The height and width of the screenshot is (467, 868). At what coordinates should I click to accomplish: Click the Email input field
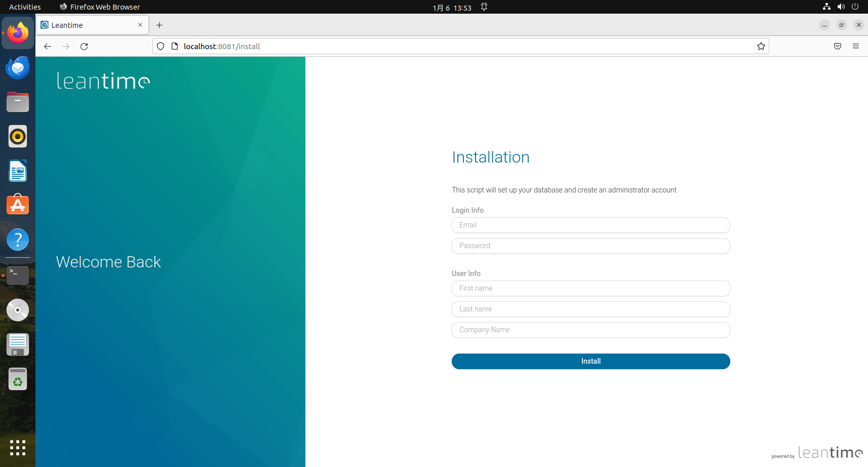click(x=590, y=225)
